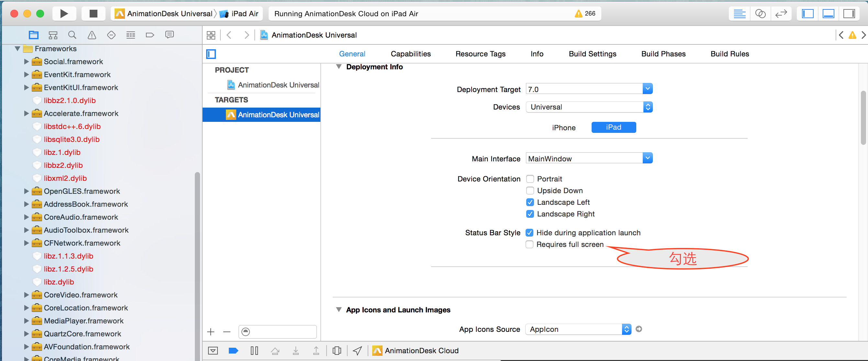
Task: Stop the running application
Action: [x=93, y=14]
